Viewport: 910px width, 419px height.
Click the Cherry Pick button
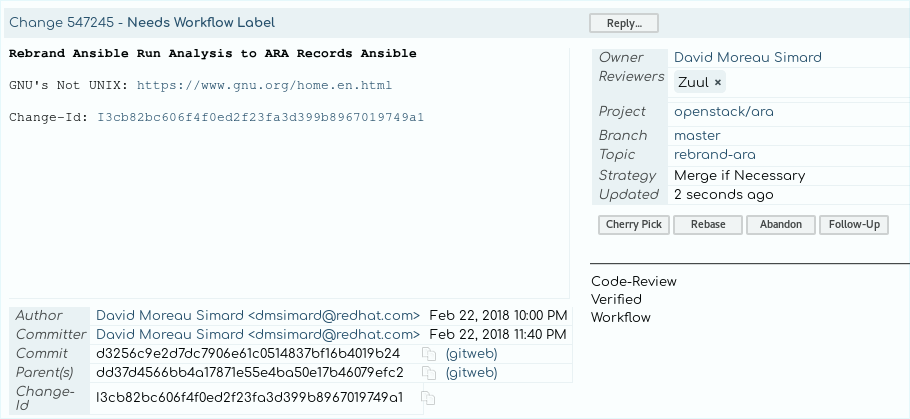[x=634, y=225]
